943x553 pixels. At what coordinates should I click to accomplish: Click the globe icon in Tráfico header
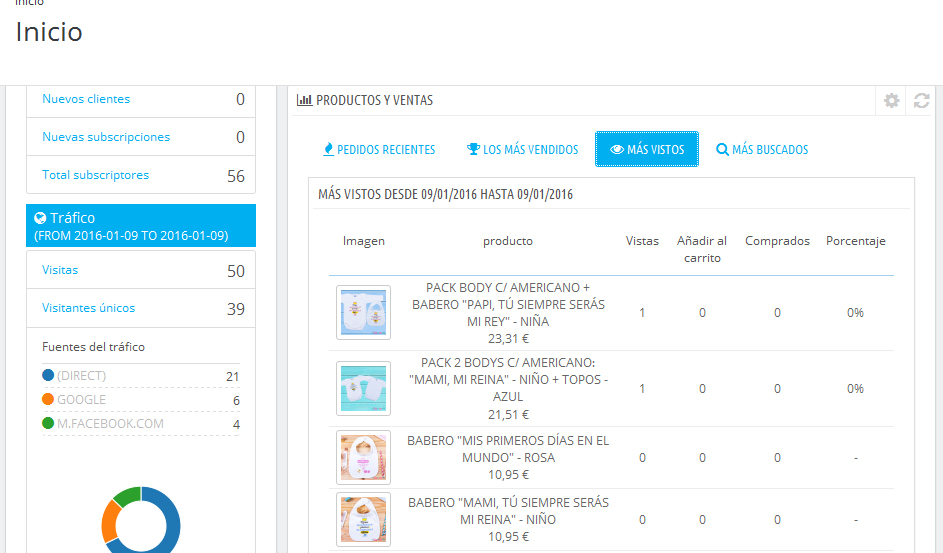(40, 218)
